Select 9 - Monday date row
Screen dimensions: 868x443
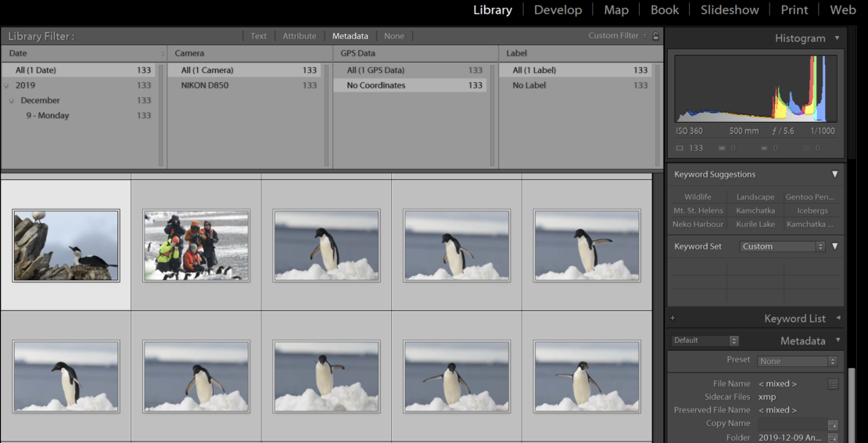click(78, 116)
